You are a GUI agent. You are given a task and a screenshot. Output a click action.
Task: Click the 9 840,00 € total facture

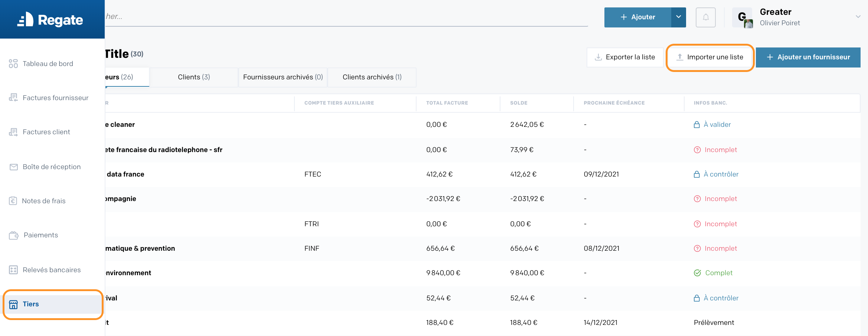tap(443, 273)
